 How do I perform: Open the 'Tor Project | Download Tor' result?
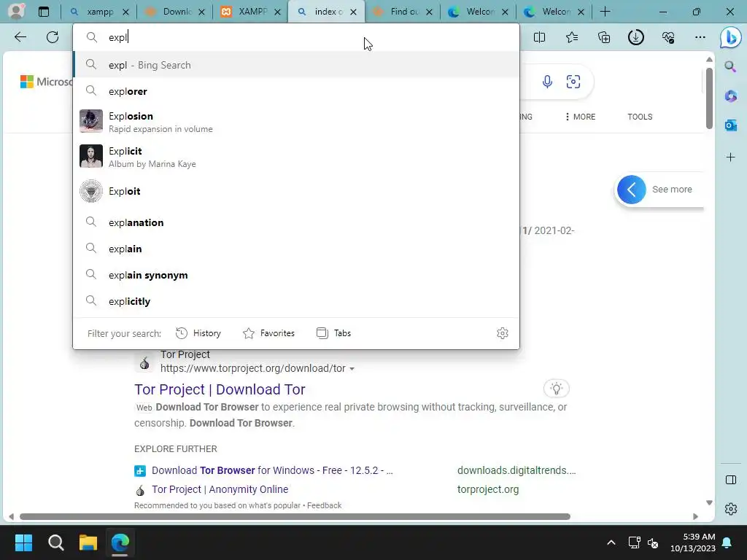220,389
